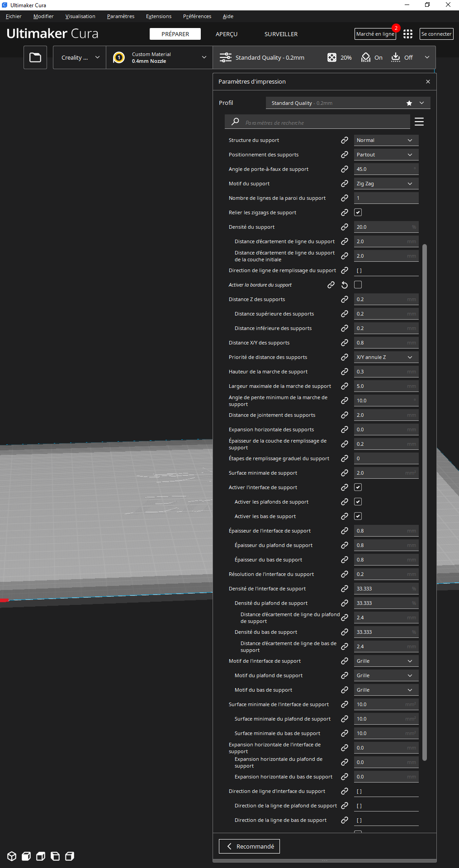The height and width of the screenshot is (868, 459).
Task: Click the support On icon
Action: pyautogui.click(x=366, y=57)
